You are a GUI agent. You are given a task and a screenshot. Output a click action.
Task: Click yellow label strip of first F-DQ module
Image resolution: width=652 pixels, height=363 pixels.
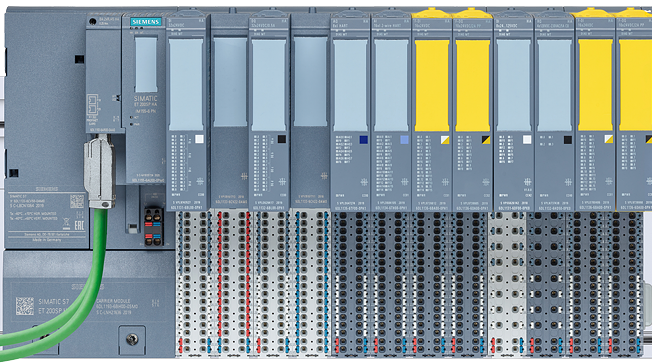473,86
